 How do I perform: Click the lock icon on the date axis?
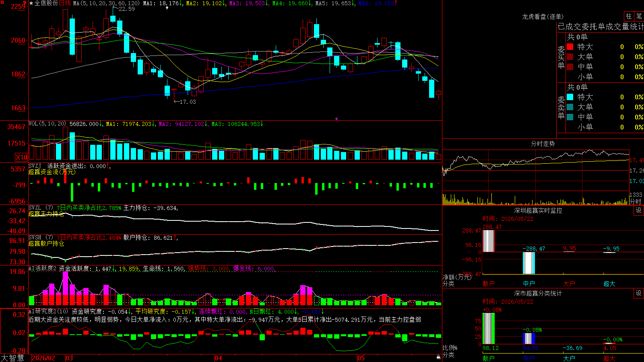[x=438, y=357]
